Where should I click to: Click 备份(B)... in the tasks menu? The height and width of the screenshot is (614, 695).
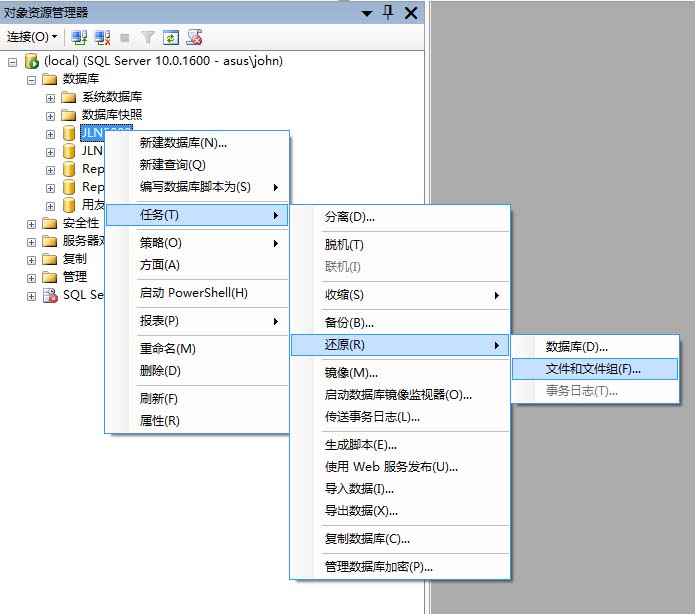(x=349, y=322)
